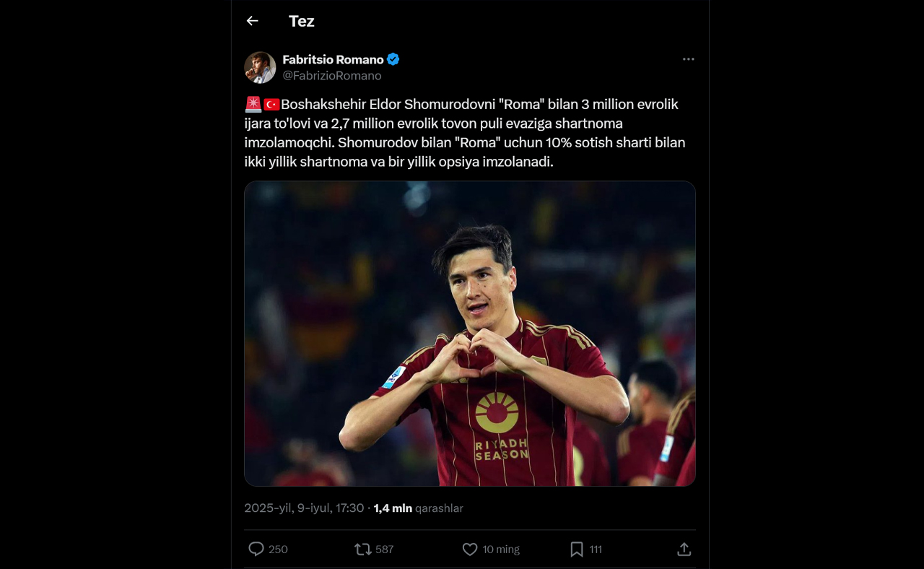View the 1,4 mln qarashlar count
The image size is (924, 569).
tap(418, 508)
